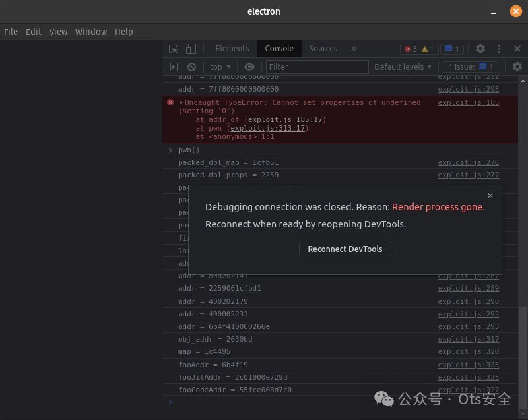Image resolution: width=528 pixels, height=420 pixels.
Task: Open the top context selector dropdown
Action: (x=220, y=67)
